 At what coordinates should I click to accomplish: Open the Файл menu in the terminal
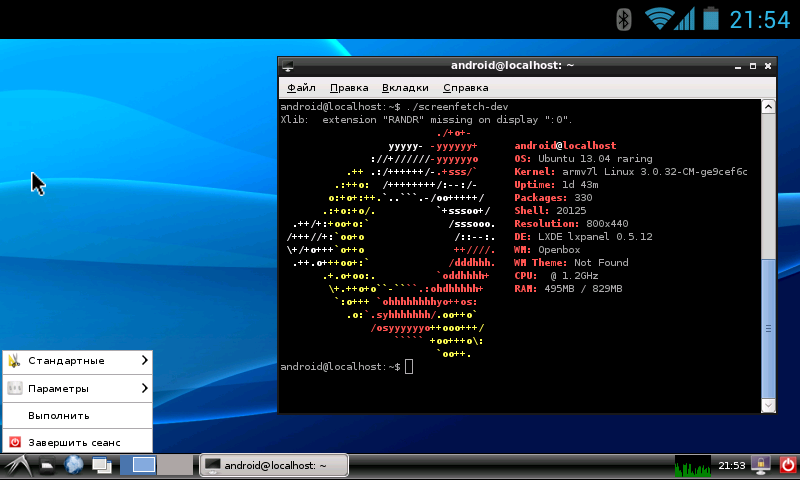[x=301, y=88]
